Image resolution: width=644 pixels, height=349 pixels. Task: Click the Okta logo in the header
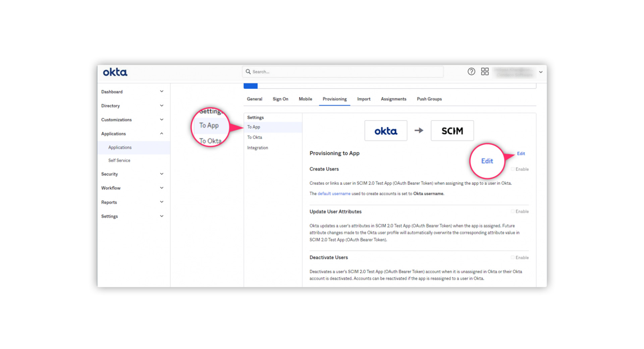click(115, 72)
